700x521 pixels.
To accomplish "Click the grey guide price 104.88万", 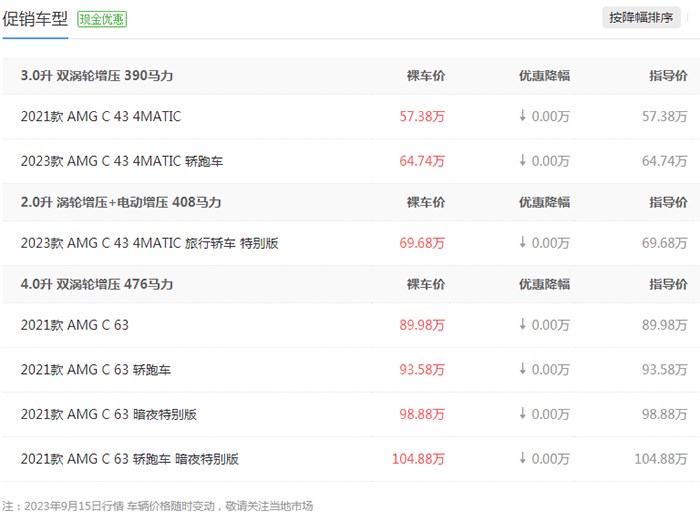I will click(x=661, y=459).
